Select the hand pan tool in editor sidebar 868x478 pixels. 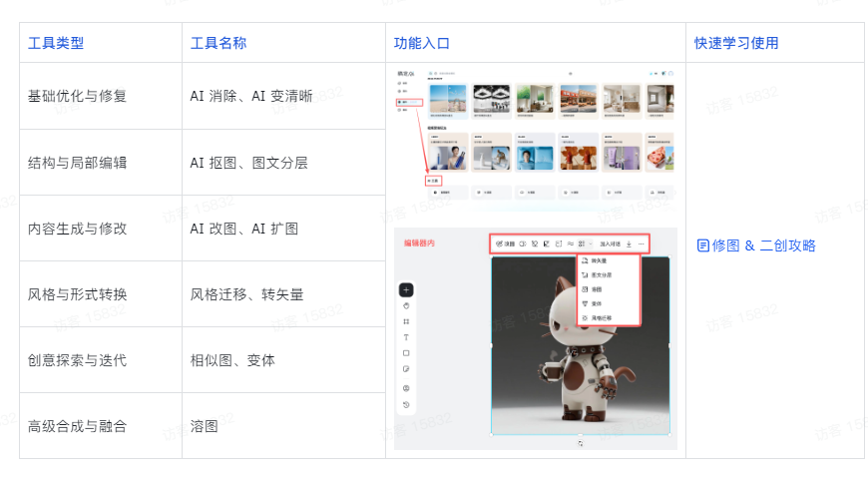pos(406,305)
